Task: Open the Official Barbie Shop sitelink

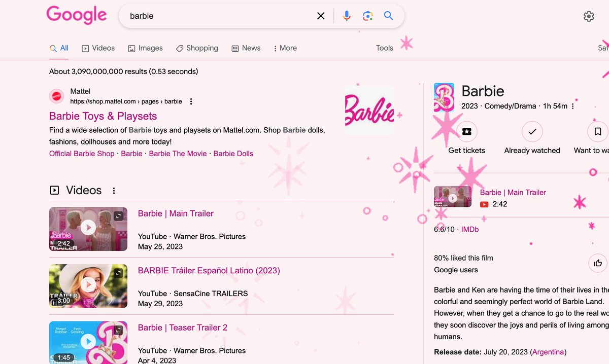Action: click(x=82, y=154)
